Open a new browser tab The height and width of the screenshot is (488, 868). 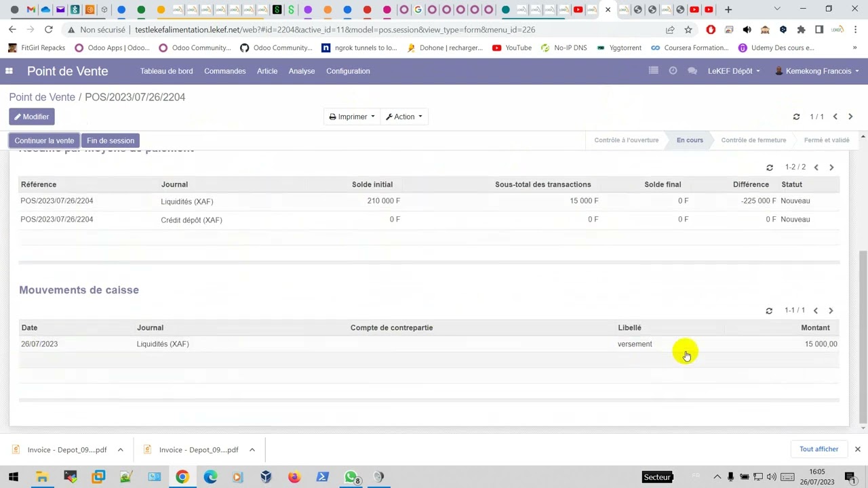[x=728, y=9]
